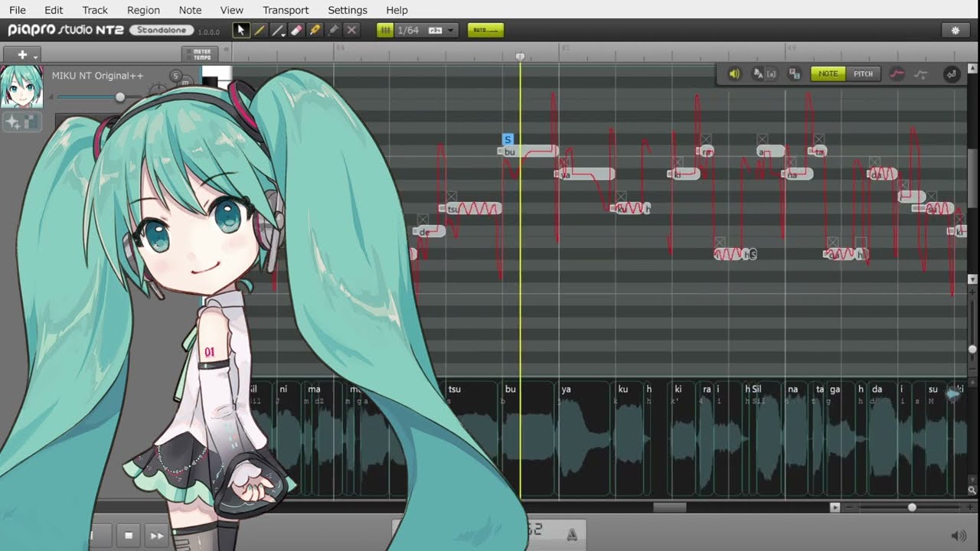Adjust the horizontal zoom slider knob
This screenshot has width=980, height=551.
(912, 507)
